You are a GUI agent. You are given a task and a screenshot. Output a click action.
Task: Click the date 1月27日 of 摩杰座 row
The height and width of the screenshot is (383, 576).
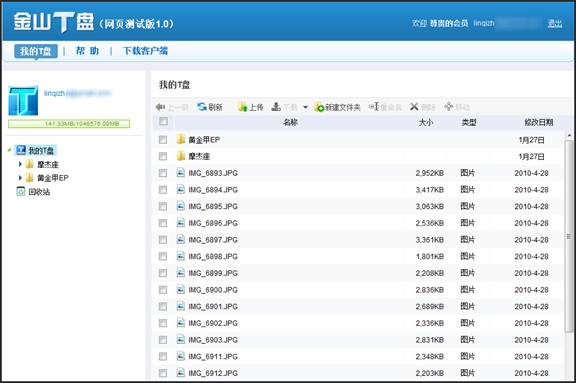(531, 156)
